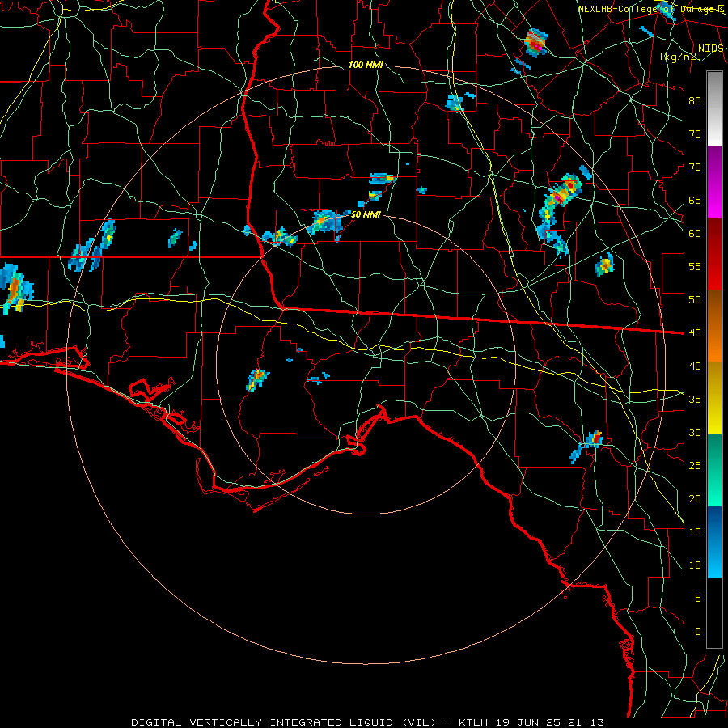
Task: Click legend value "20"
Action: pos(695,499)
